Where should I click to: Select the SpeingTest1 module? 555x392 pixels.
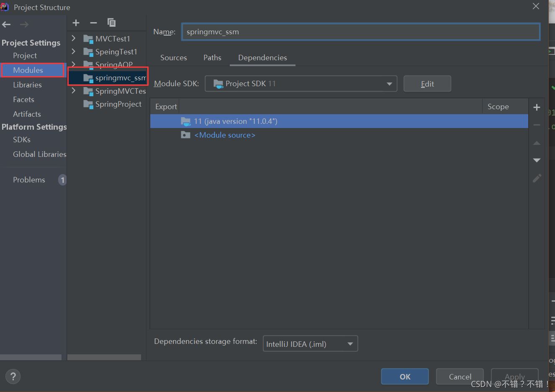tap(116, 52)
